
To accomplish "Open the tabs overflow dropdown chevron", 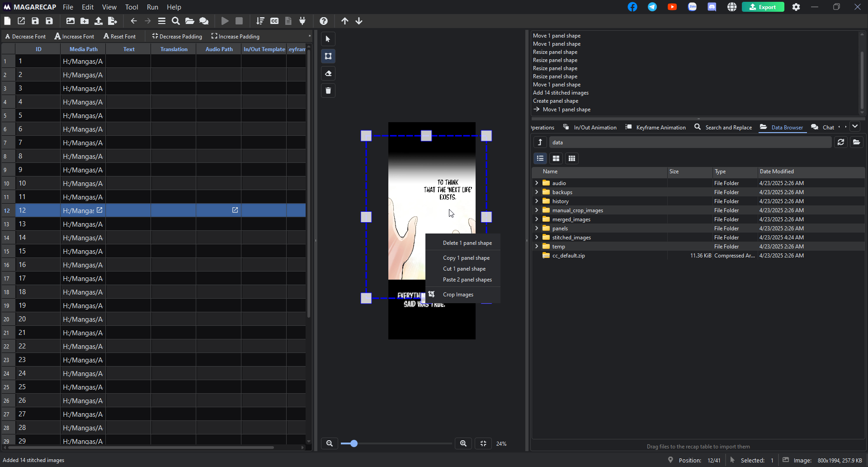I will 855,127.
